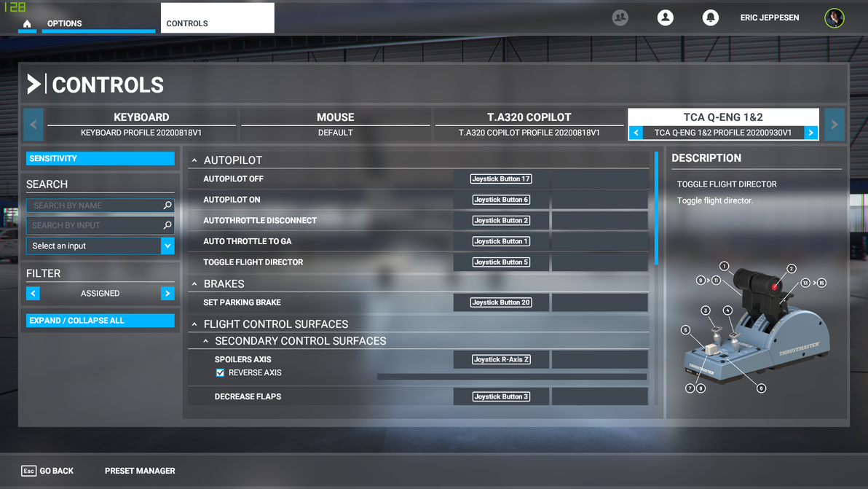Open the notifications bell
The image size is (868, 489).
click(710, 17)
